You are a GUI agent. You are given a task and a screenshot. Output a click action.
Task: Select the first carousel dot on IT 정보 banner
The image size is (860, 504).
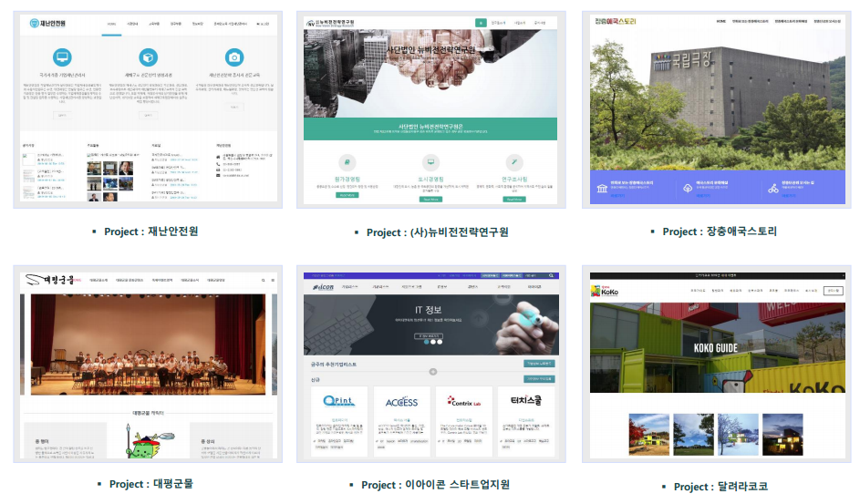[x=427, y=342]
